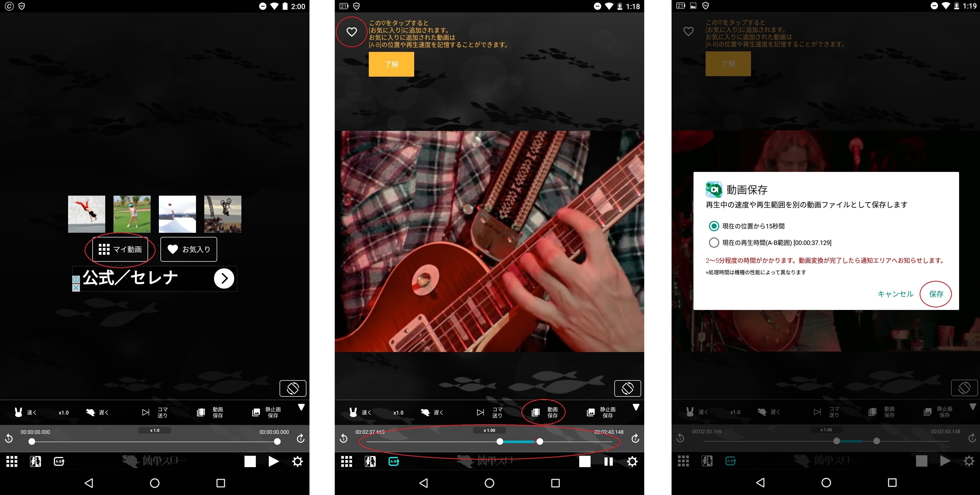Dismiss the tip with the bright yellow 了解 button
The height and width of the screenshot is (495, 980).
(391, 64)
